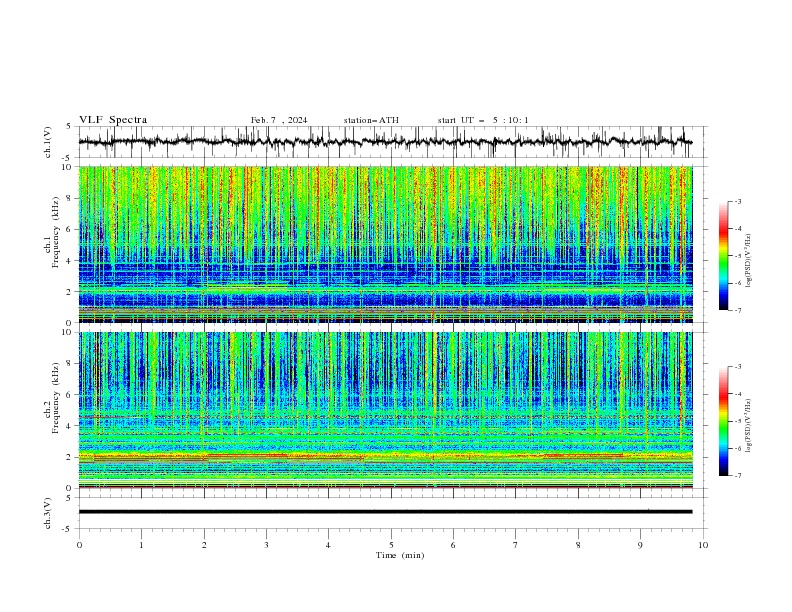
Task: Click the ch.3 black waveform band
Action: pyautogui.click(x=385, y=512)
